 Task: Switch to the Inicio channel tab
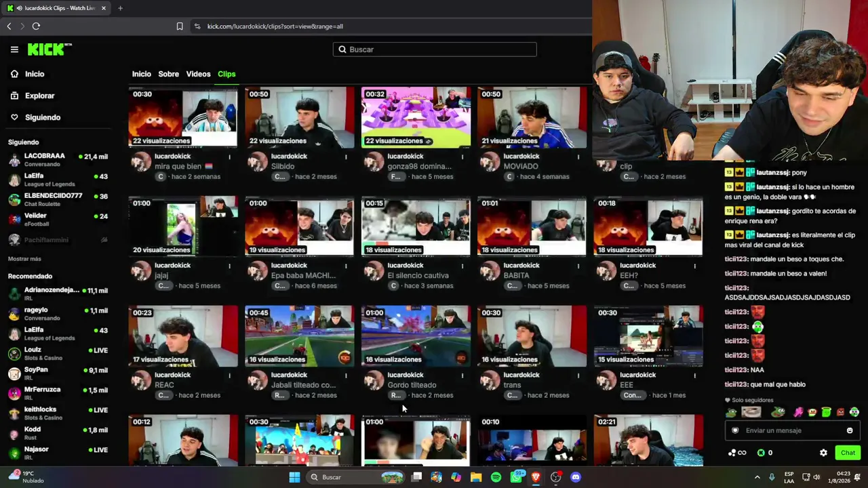[x=141, y=74]
